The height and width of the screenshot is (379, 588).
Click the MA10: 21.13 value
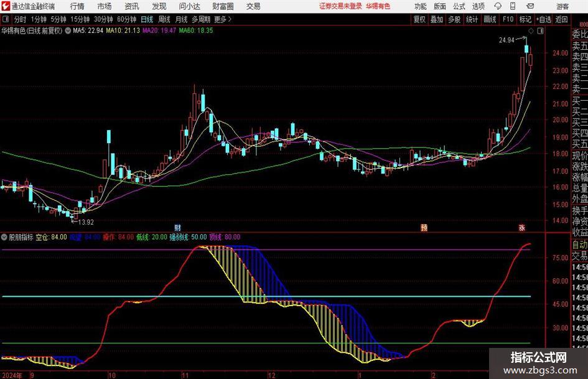click(x=123, y=30)
